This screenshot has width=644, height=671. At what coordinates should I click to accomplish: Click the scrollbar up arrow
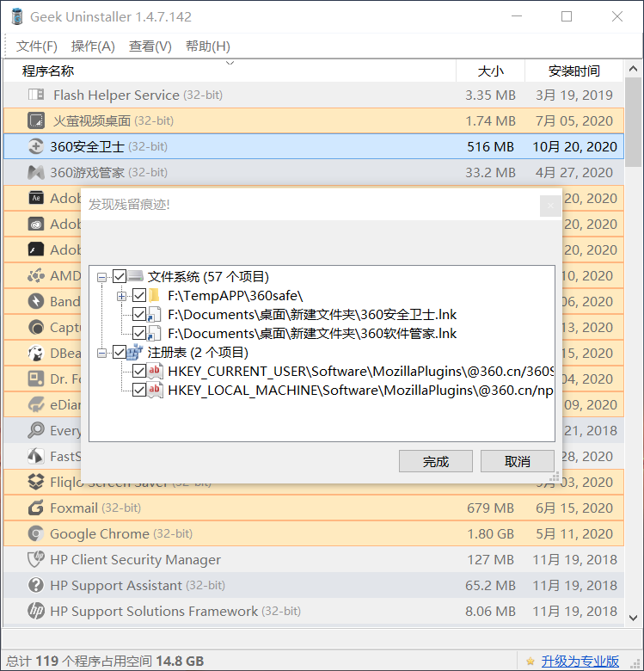[634, 69]
